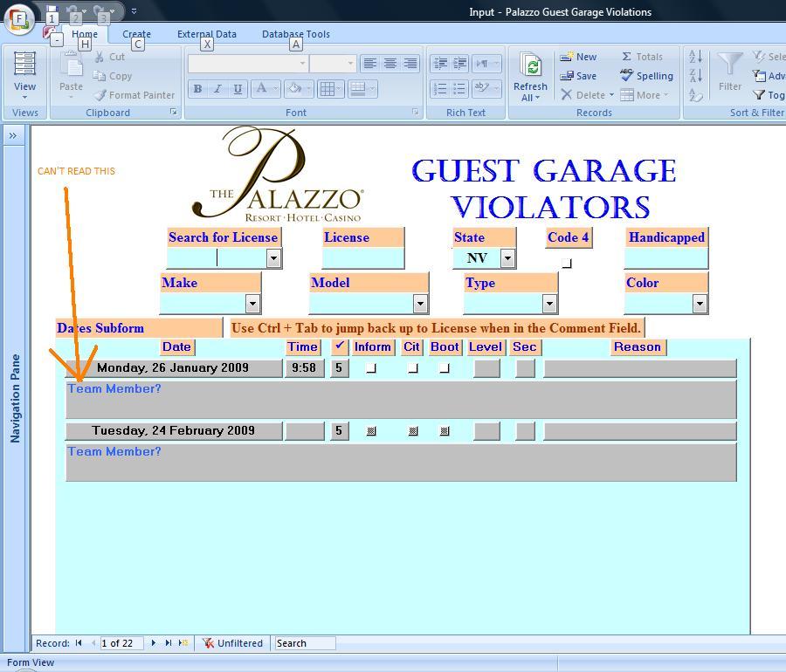Check Boot box for 26 January row

click(445, 368)
